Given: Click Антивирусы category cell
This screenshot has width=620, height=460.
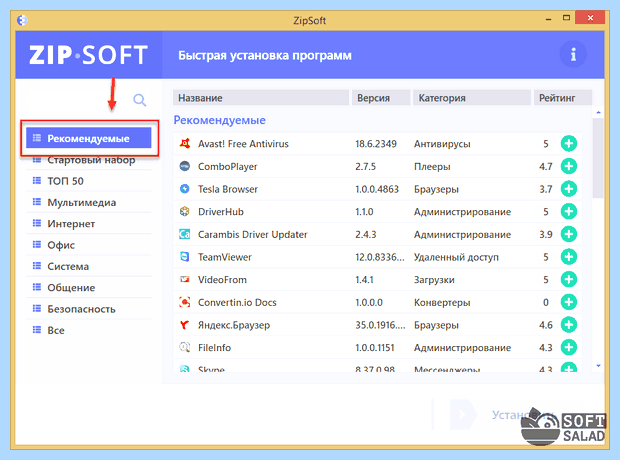Looking at the screenshot, I should [x=442, y=144].
